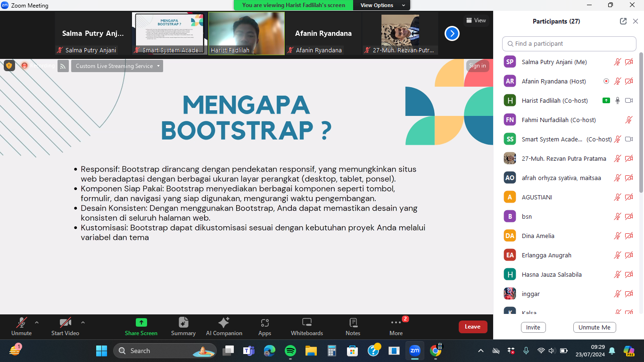Image resolution: width=644 pixels, height=362 pixels.
Task: Click Dina Amelia's muted microphone icon
Action: [x=618, y=236]
